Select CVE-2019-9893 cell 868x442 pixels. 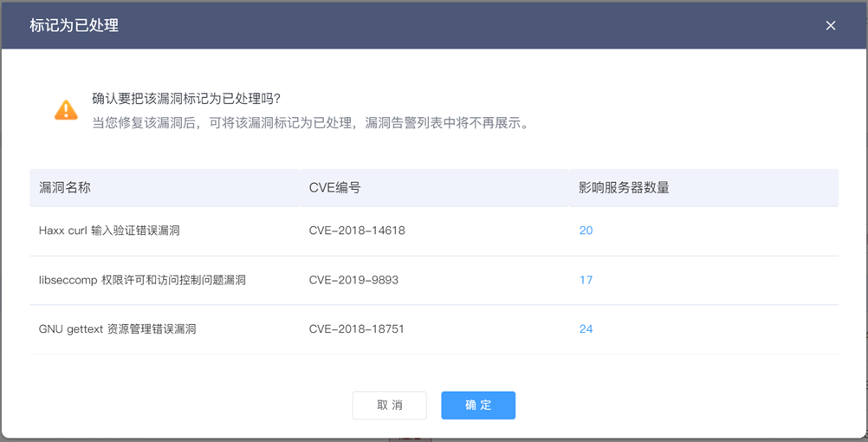[x=353, y=280]
